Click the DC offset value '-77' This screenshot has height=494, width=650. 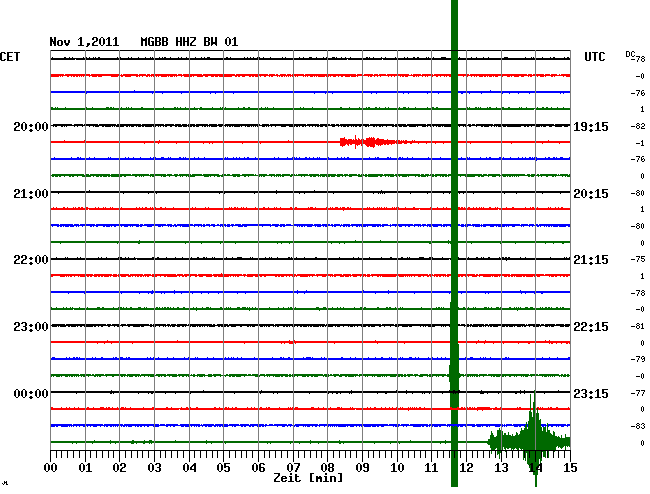(x=638, y=392)
